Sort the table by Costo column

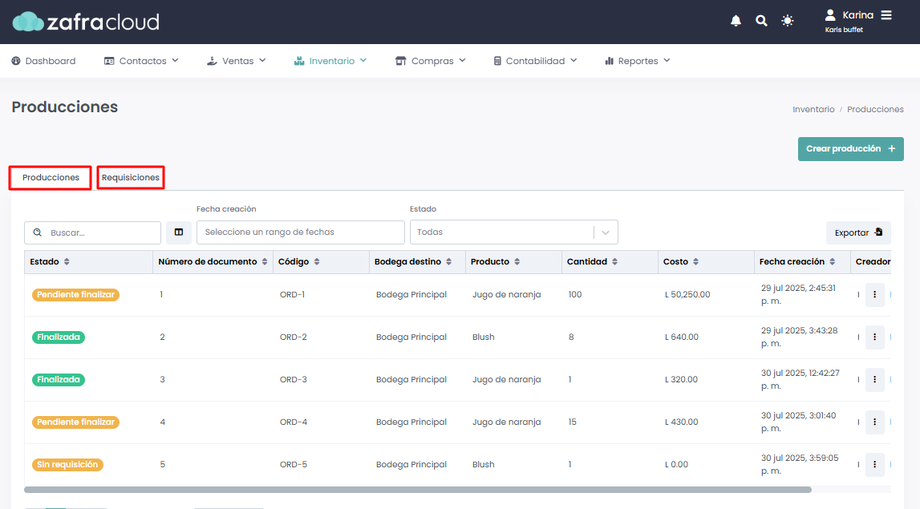click(681, 262)
